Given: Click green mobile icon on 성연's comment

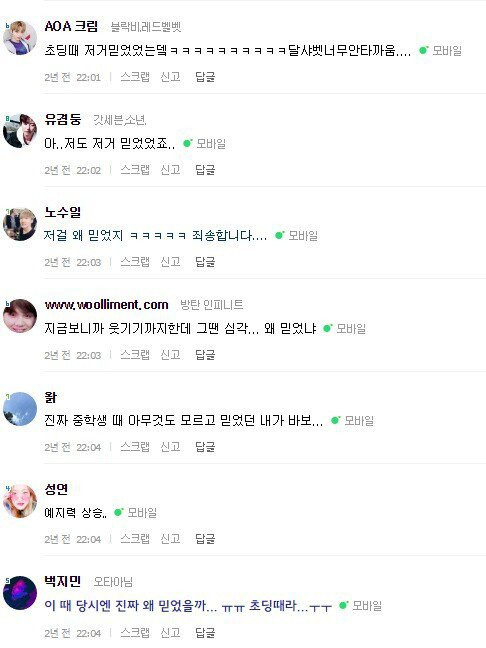Looking at the screenshot, I should tap(119, 512).
